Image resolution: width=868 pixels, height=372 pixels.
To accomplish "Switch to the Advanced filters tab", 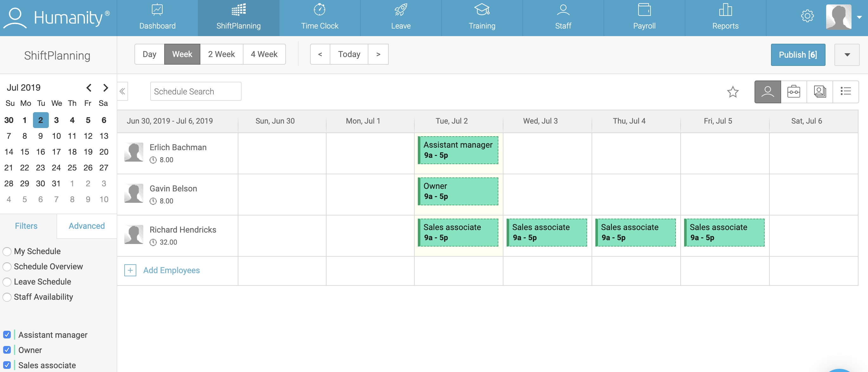I will tap(87, 226).
